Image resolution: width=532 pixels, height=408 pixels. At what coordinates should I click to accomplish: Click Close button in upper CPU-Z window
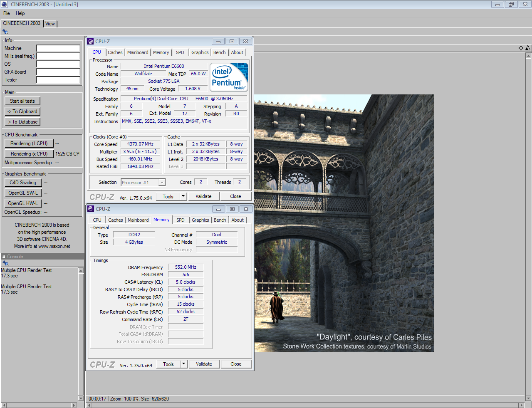coord(235,197)
